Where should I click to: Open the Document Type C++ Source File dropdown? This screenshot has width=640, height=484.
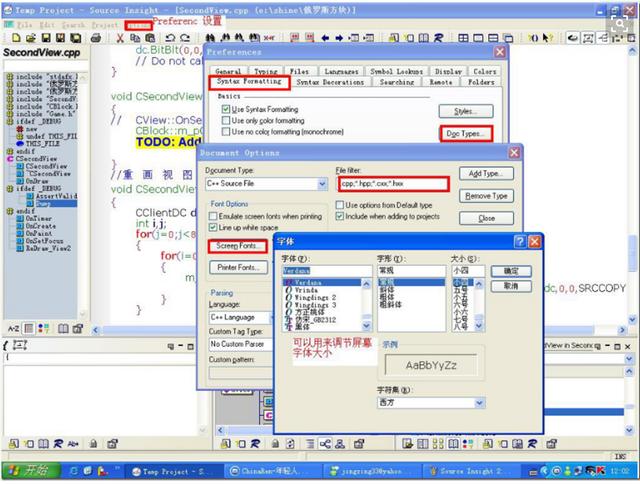click(322, 184)
